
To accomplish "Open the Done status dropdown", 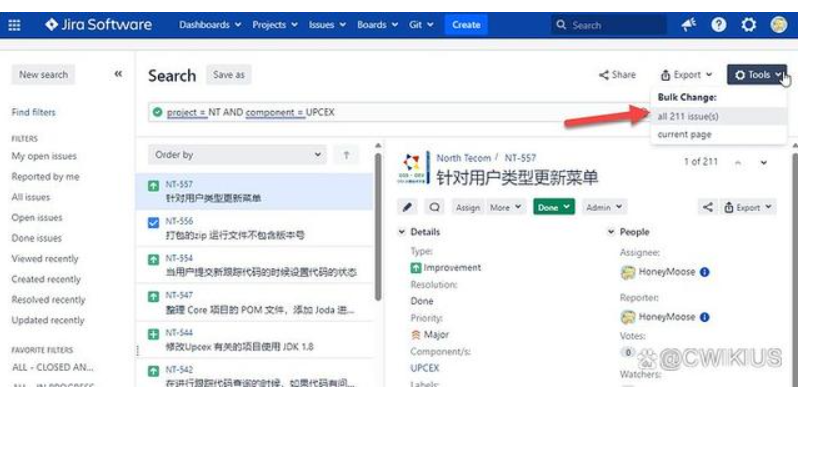I will [x=554, y=207].
